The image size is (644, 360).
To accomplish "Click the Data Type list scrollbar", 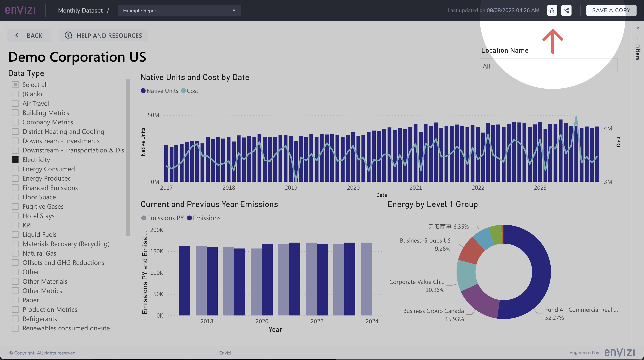I will pos(128,157).
